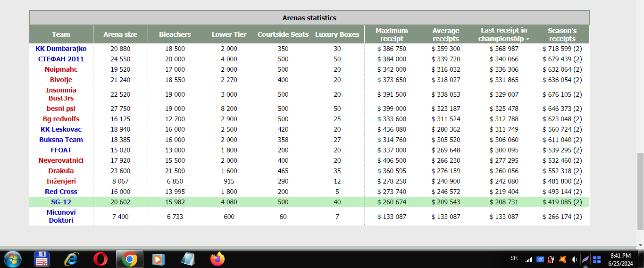Open Internet Explorer from the taskbar
Screen dimensions: 644x268
(x=71, y=259)
